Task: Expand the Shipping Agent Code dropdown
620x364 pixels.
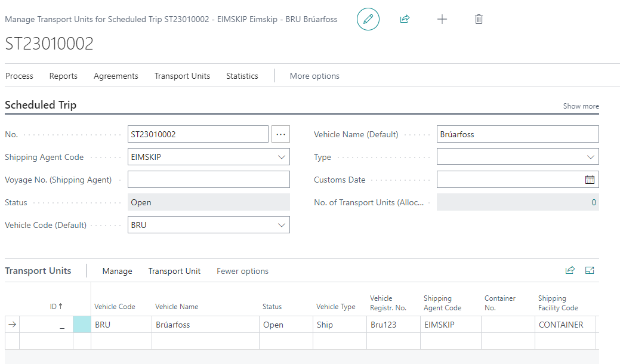Action: 282,157
